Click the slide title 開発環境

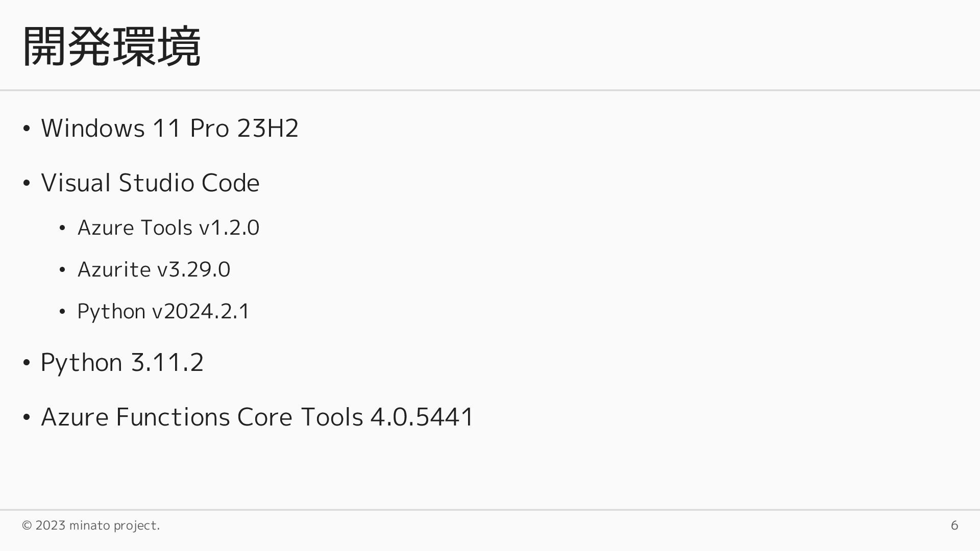111,47
